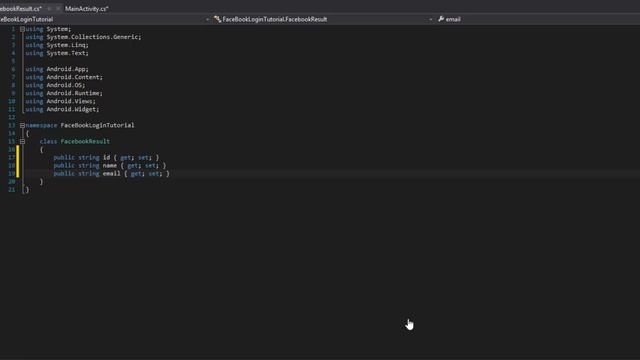
Task: Collapse the namespace FaceBookLoginTutorial block
Action: pyautogui.click(x=22, y=125)
